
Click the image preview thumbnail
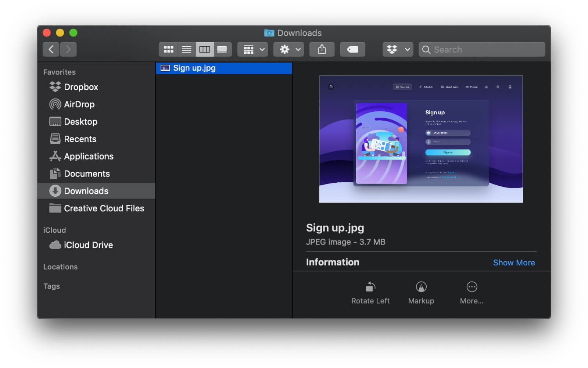click(x=421, y=139)
